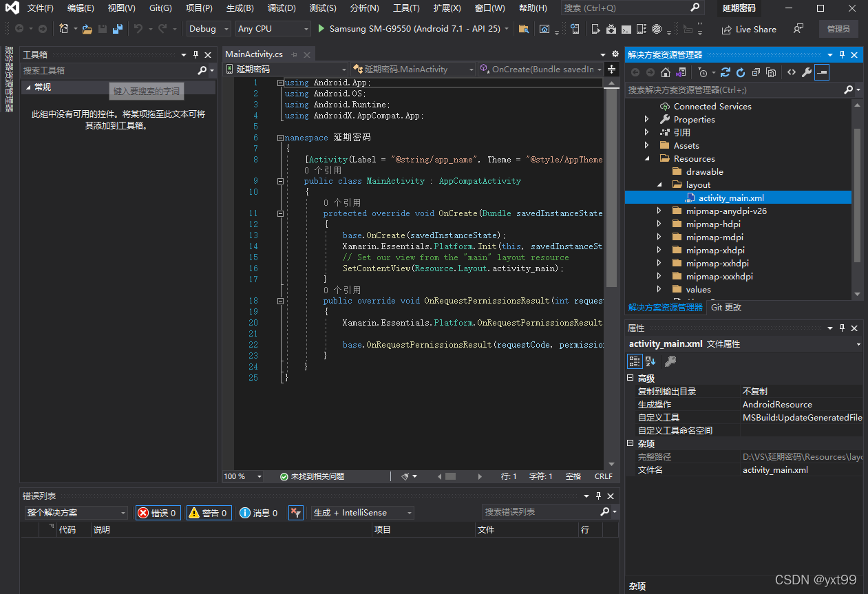Open the Any CPU platform dropdown
Viewport: 868px width, 594px height.
pyautogui.click(x=273, y=29)
